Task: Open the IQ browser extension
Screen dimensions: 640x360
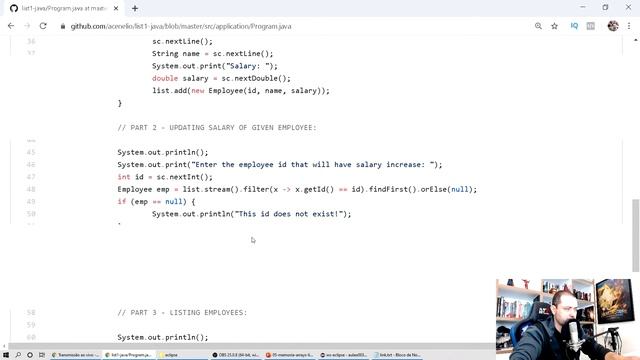Action: 574,26
